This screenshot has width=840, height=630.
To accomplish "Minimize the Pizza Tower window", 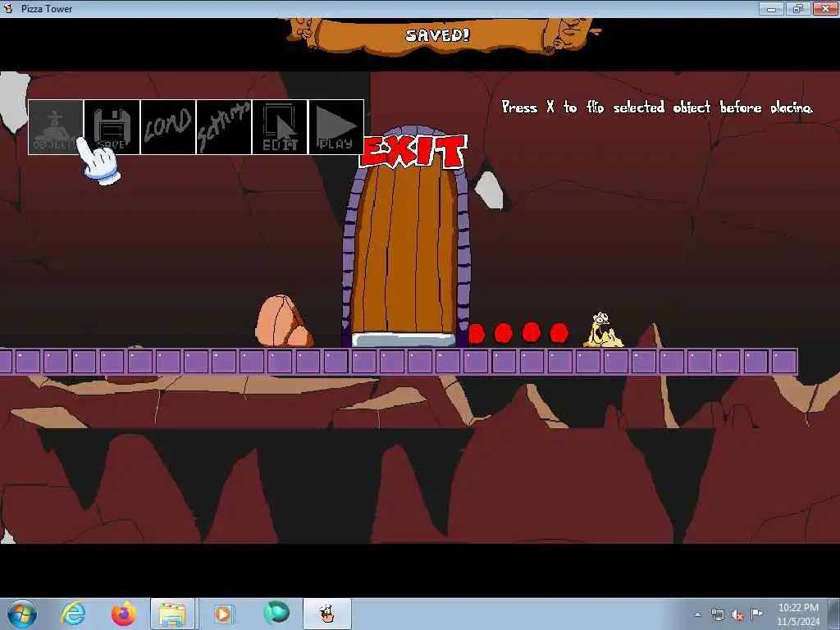I will point(772,8).
